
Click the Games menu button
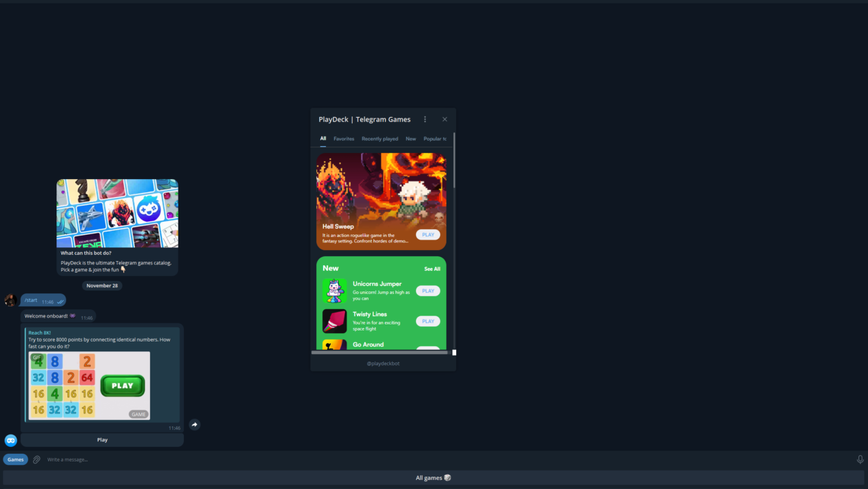pos(15,459)
